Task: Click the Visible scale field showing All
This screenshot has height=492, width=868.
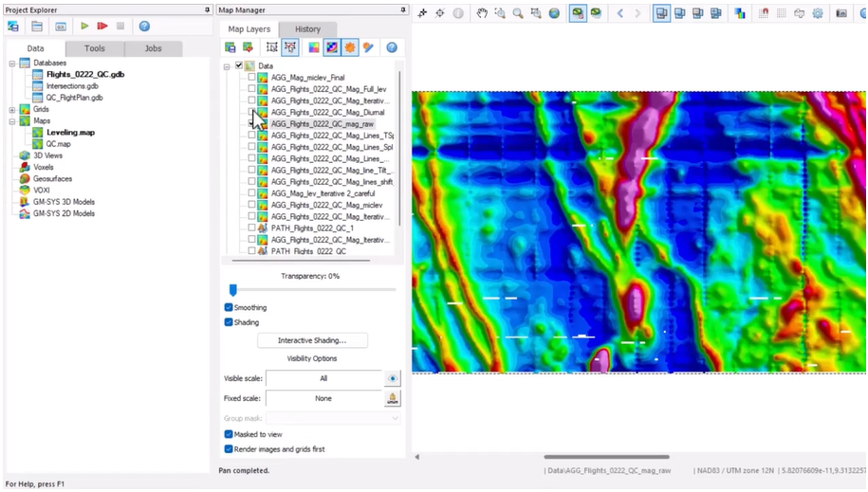Action: [x=323, y=378]
